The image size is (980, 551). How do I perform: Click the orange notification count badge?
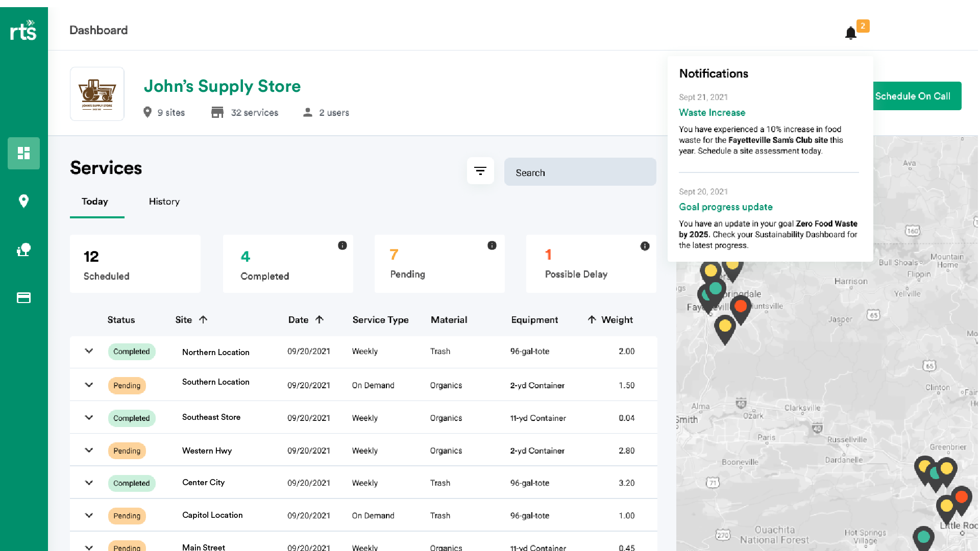pos(863,26)
